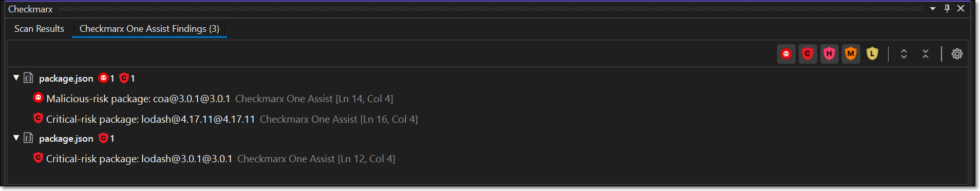This screenshot has width=980, height=191.
Task: Toggle the Malicious severity filter
Action: (786, 54)
